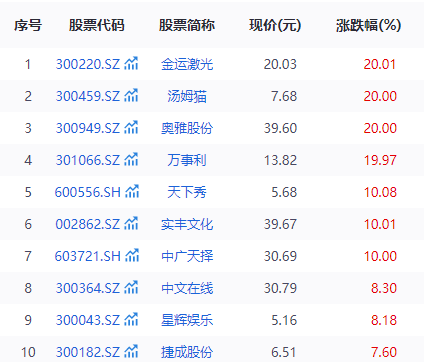Open stock name 汤姆猫
Viewport: 424px width, 362px height.
coord(187,96)
